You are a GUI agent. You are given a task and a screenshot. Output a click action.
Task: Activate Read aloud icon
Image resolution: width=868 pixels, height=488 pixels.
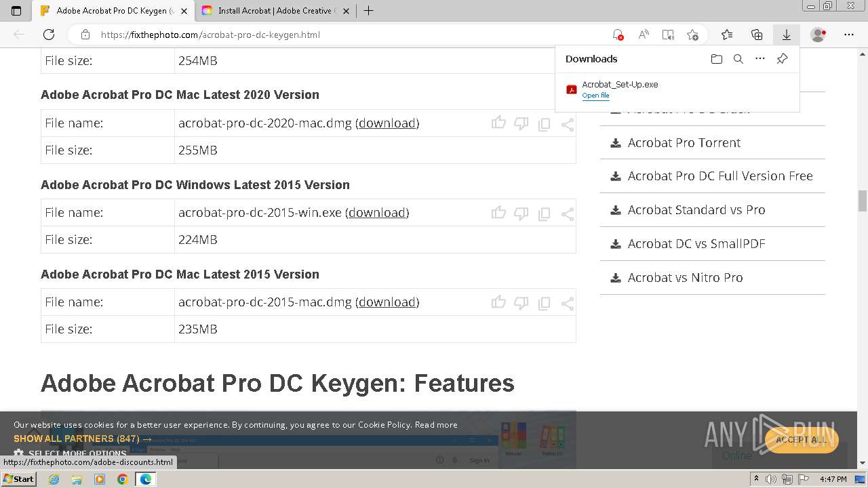(644, 35)
